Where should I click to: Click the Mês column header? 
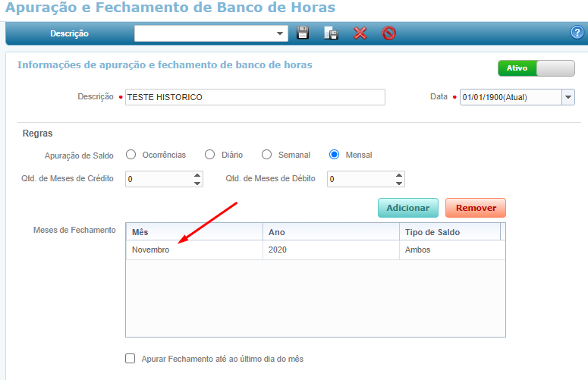point(193,232)
